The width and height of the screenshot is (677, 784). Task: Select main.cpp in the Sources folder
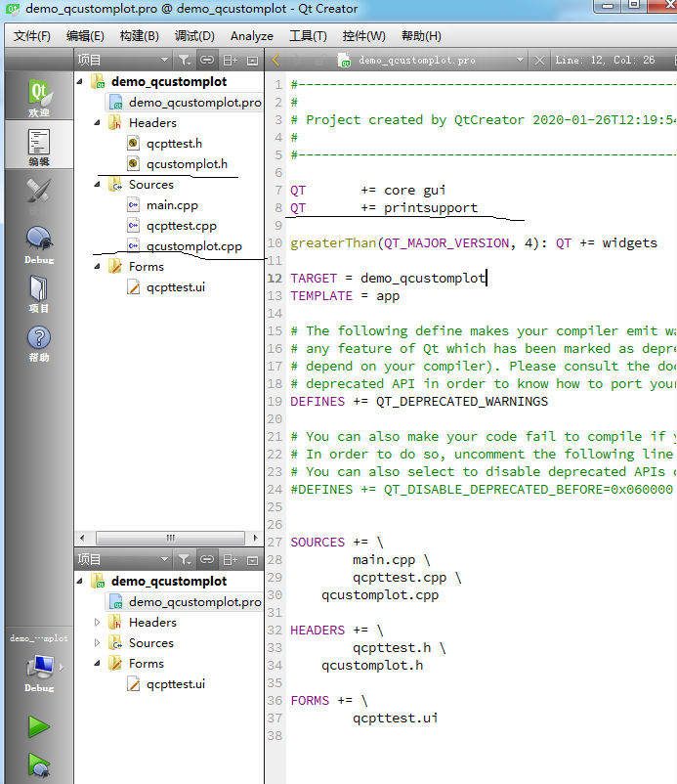[x=172, y=205]
